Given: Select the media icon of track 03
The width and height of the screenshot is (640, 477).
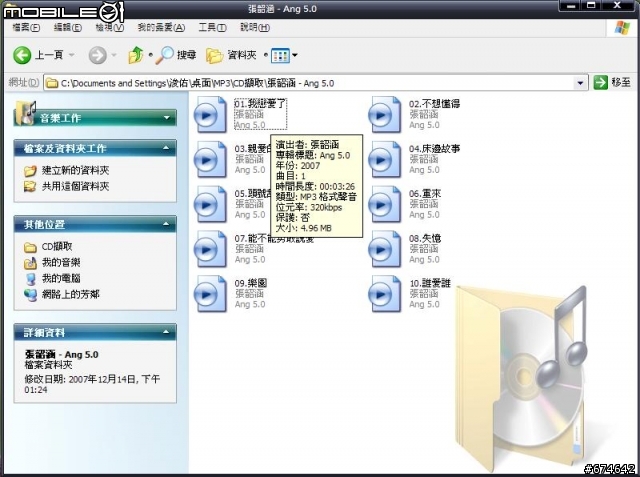Looking at the screenshot, I should [210, 160].
